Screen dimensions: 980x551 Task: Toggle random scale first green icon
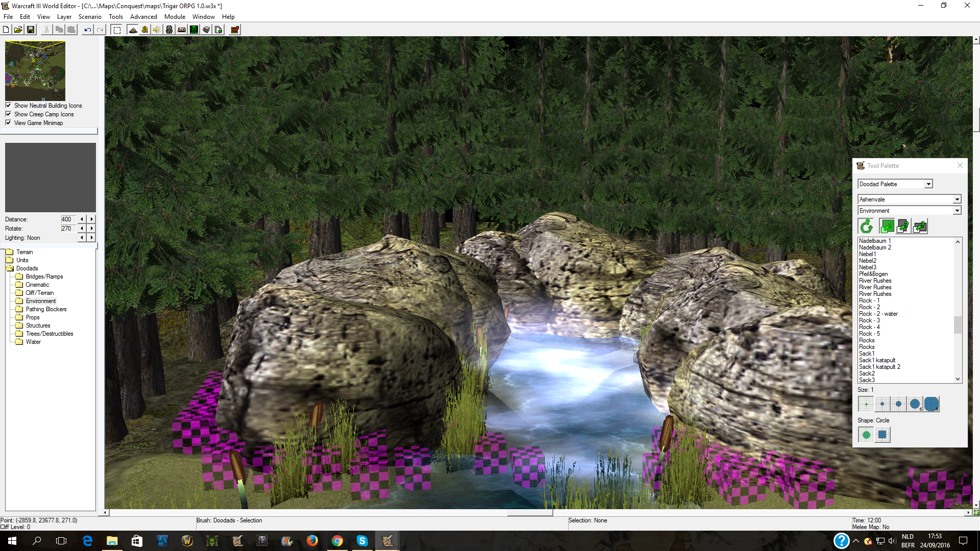tap(887, 226)
